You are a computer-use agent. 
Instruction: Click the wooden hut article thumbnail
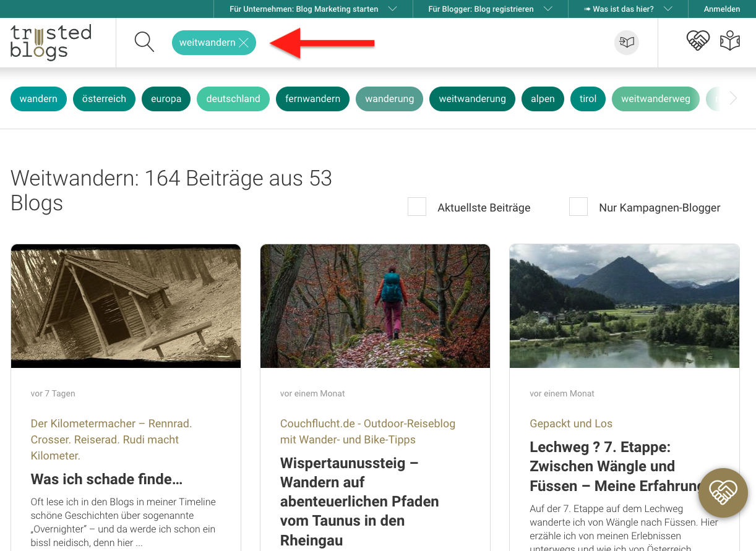tap(126, 306)
